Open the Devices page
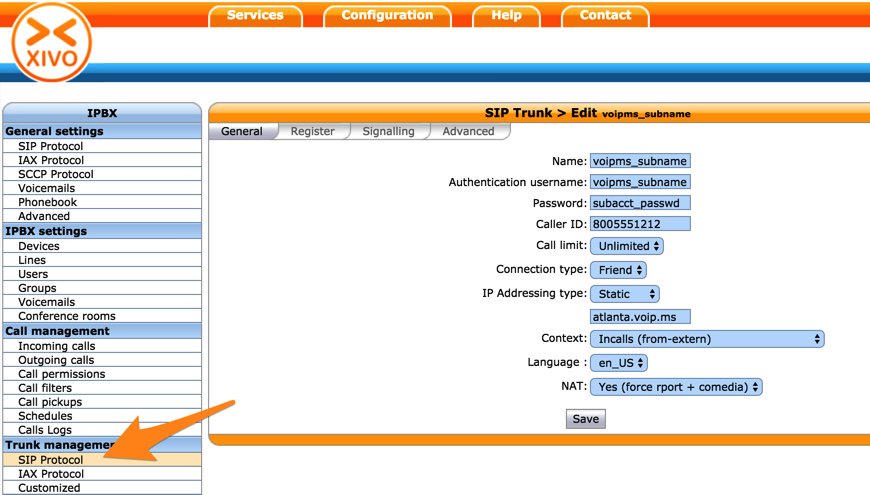Screen dimensions: 870x495 click(x=102, y=246)
